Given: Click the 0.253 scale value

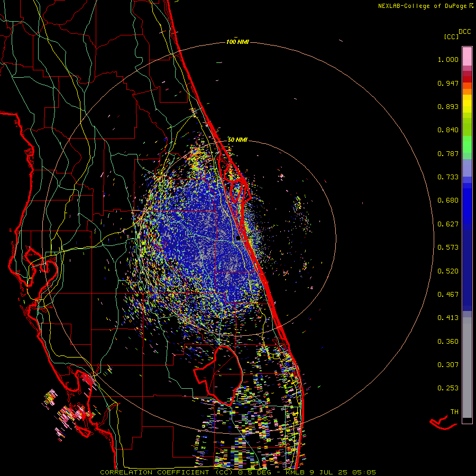Looking at the screenshot, I should pos(448,388).
